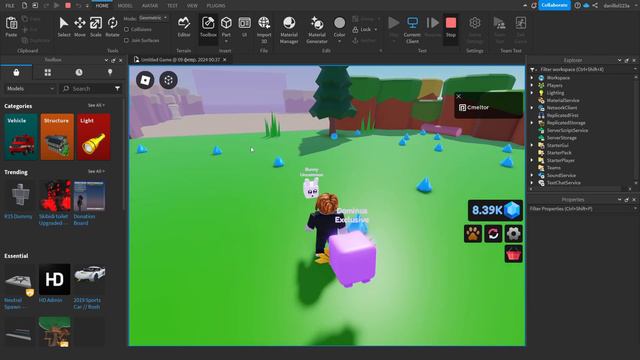Click the Collaborate button
640x360 pixels.
pyautogui.click(x=554, y=5)
